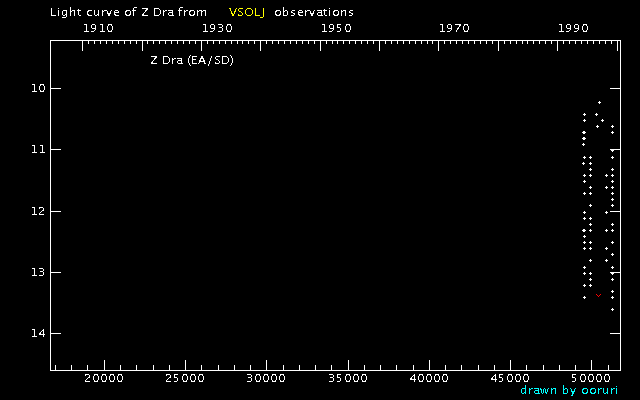The height and width of the screenshot is (400, 640).
Task: Click the yellow VSOLJ text in title
Action: click(247, 12)
